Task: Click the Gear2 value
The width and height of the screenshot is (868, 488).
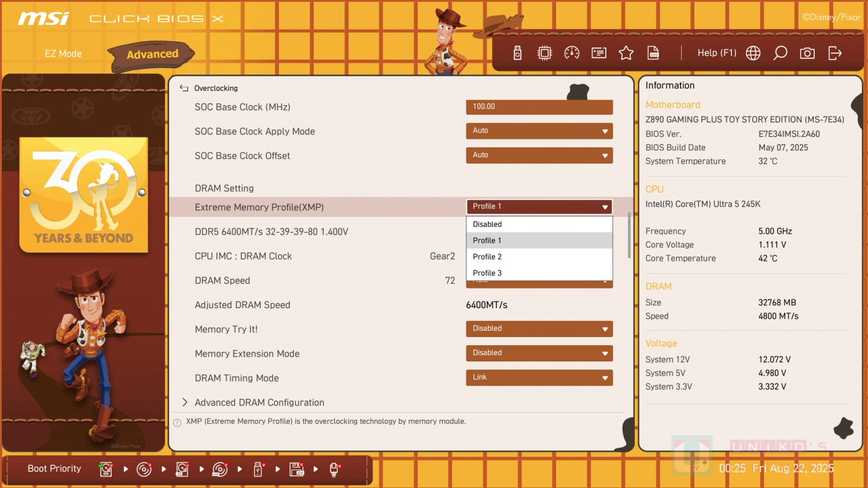Action: tap(442, 256)
